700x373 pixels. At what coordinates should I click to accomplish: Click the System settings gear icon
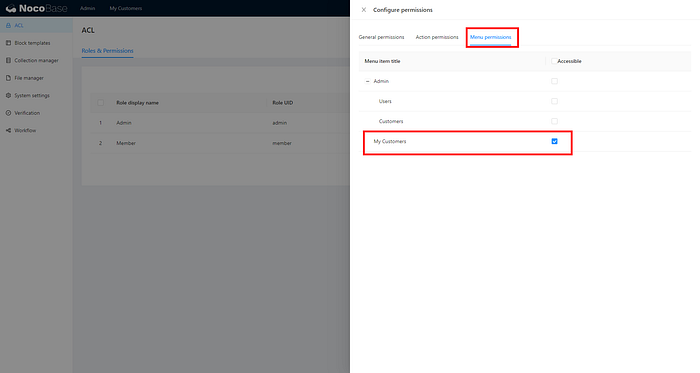[x=8, y=95]
